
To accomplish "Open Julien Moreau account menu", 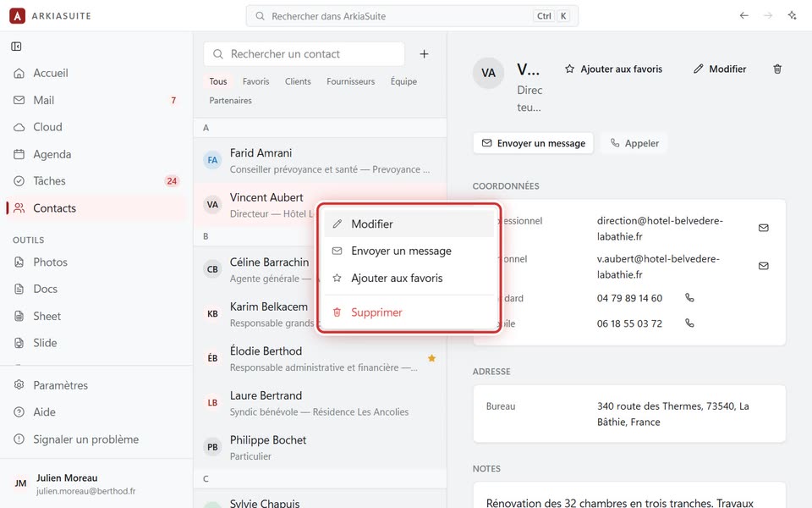I will pyautogui.click(x=96, y=484).
